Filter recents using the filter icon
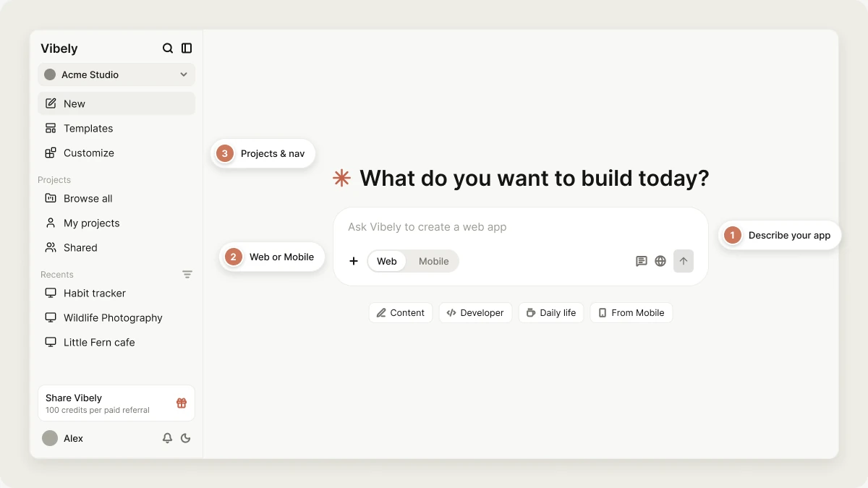Image resolution: width=868 pixels, height=488 pixels. point(187,275)
